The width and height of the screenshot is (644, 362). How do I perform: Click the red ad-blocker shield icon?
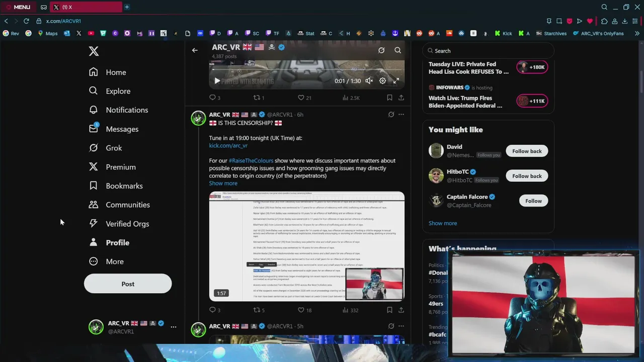(570, 21)
